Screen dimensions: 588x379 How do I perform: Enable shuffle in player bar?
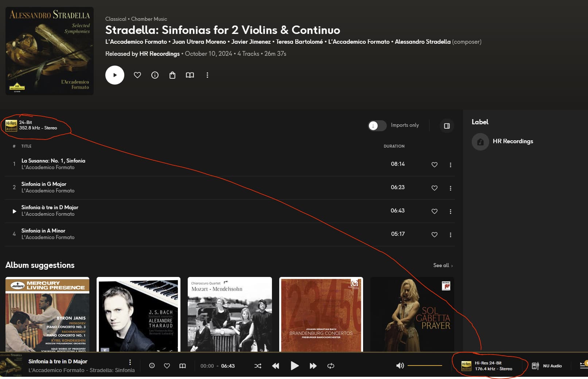point(258,366)
